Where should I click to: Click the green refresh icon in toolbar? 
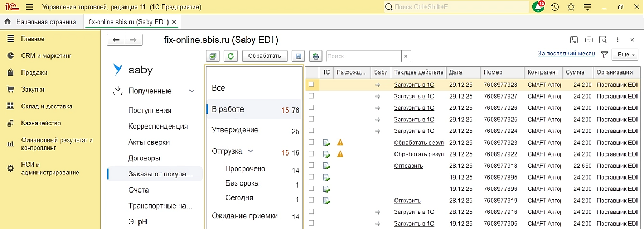[x=231, y=56]
